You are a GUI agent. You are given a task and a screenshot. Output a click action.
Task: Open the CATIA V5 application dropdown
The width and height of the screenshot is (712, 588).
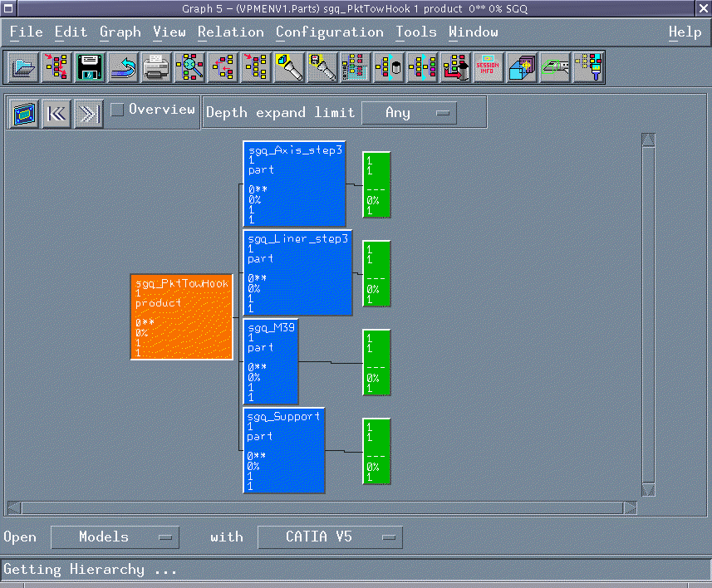(x=330, y=537)
